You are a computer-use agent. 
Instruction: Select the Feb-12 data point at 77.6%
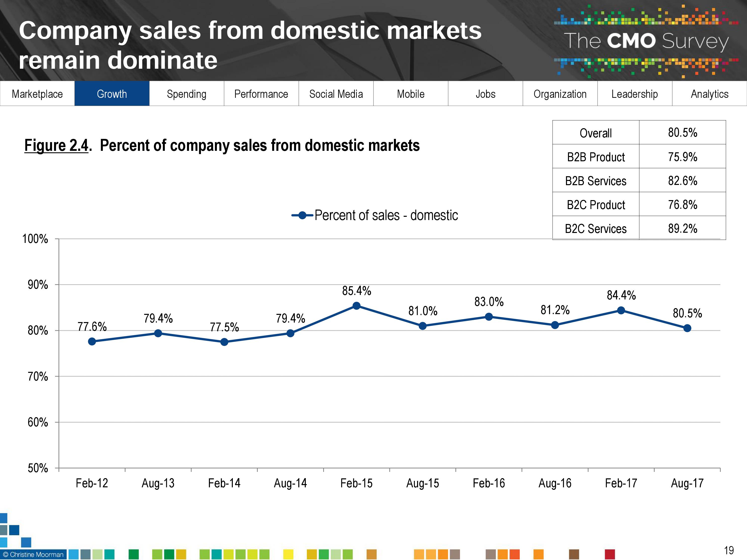point(92,342)
